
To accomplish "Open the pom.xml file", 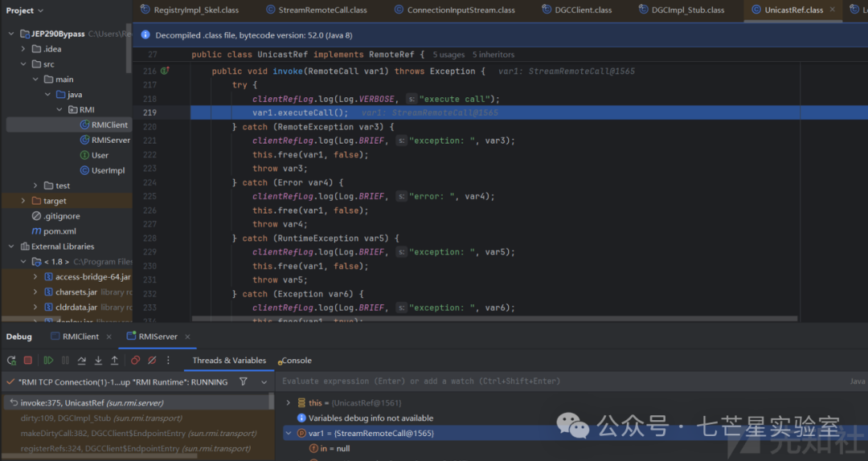I will click(x=54, y=231).
